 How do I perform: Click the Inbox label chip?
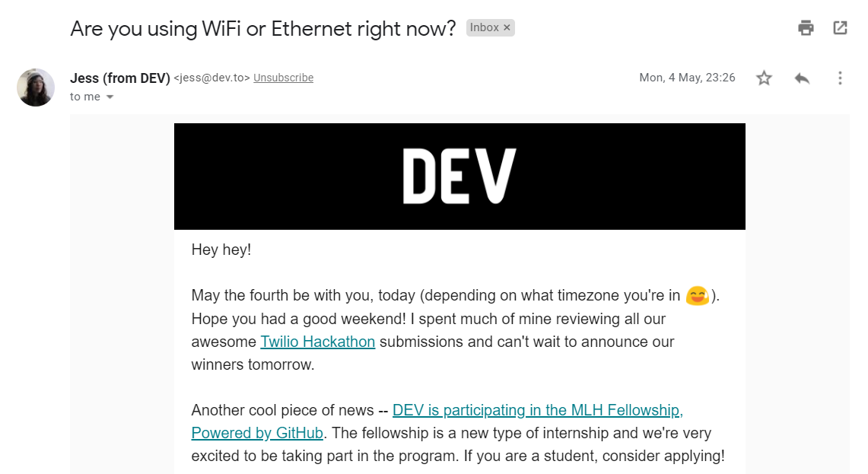[485, 27]
